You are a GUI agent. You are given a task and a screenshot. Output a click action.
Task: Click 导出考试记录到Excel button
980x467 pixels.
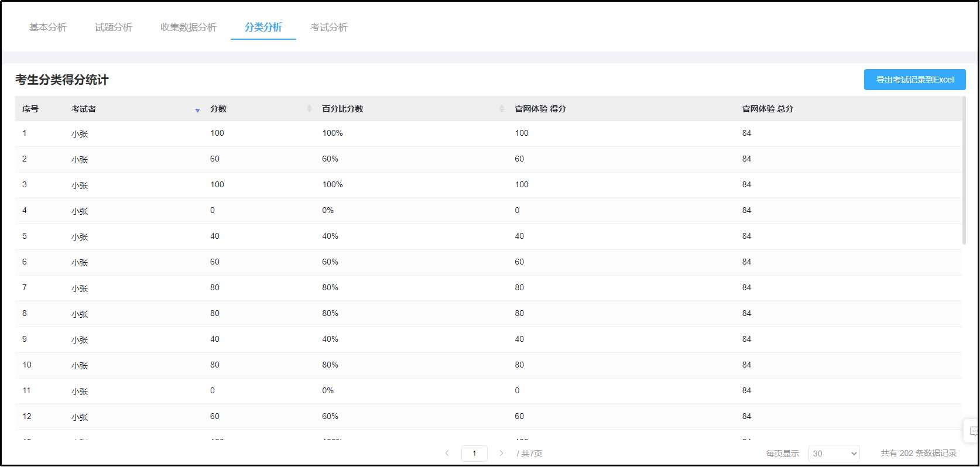(914, 80)
